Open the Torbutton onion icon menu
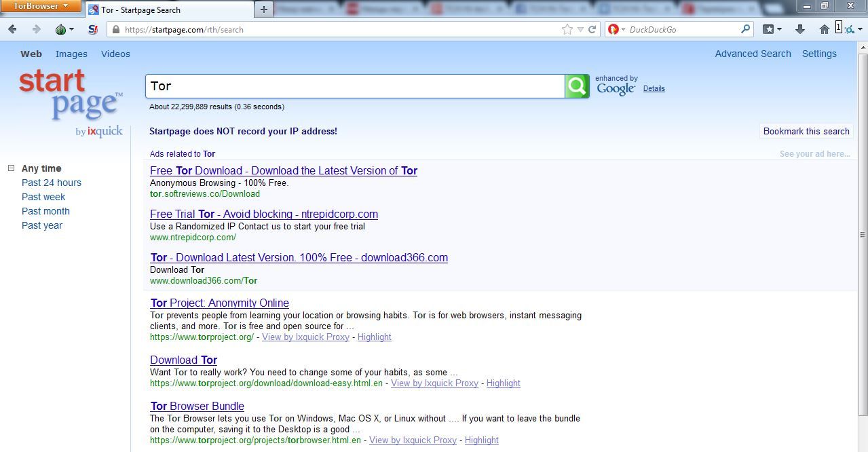868x452 pixels. (x=60, y=29)
